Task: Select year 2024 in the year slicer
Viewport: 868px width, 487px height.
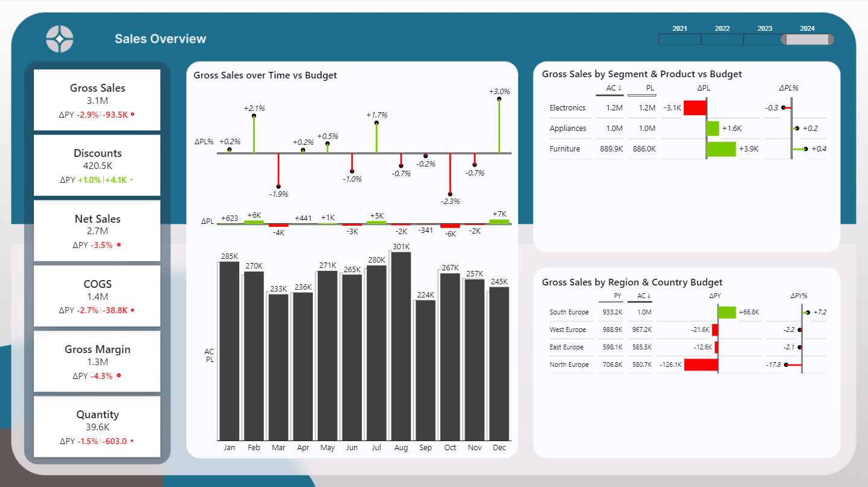Action: 807,39
